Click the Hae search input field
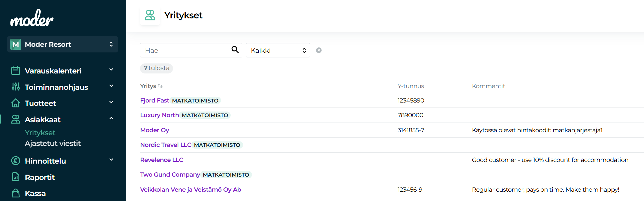This screenshot has height=201, width=644. coord(185,50)
